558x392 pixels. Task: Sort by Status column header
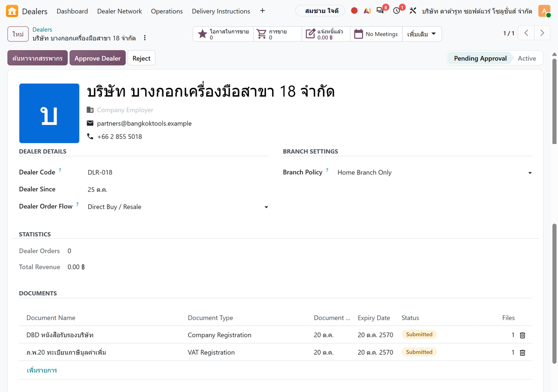(x=410, y=318)
